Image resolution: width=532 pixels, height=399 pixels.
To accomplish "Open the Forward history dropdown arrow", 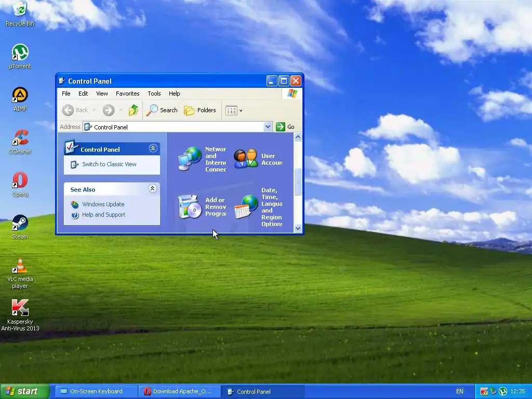I will [x=121, y=110].
